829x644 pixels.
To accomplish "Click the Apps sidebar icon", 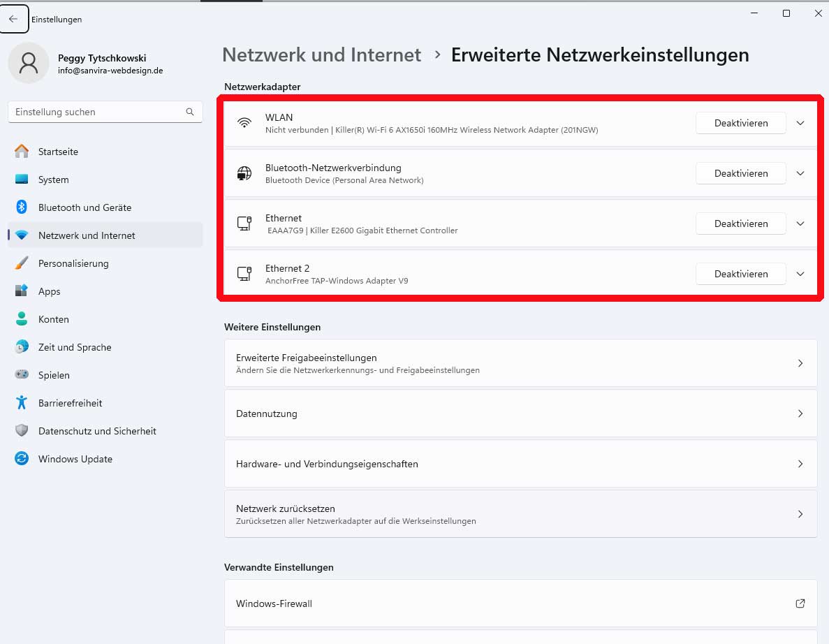I will [x=22, y=291].
